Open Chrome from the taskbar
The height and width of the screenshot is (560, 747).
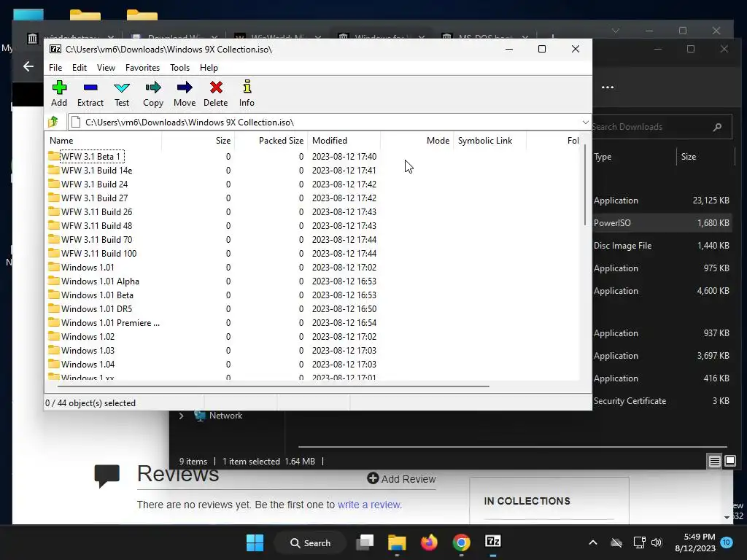(461, 542)
